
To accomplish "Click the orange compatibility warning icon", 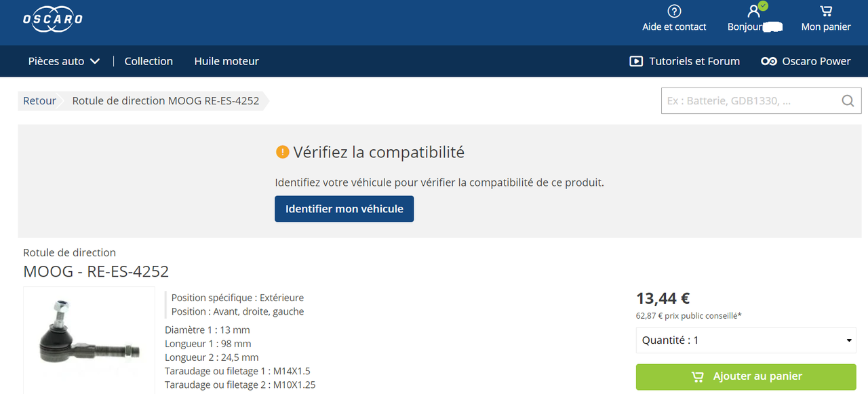I will [x=283, y=152].
